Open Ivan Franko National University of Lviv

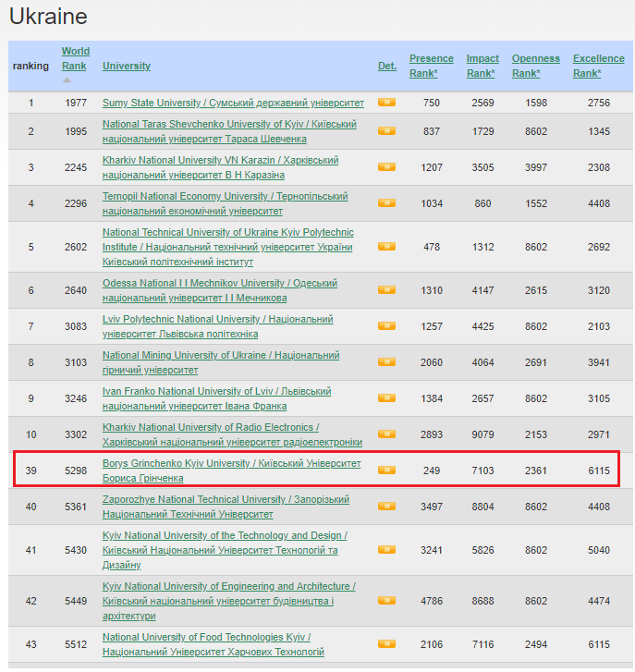(216, 391)
